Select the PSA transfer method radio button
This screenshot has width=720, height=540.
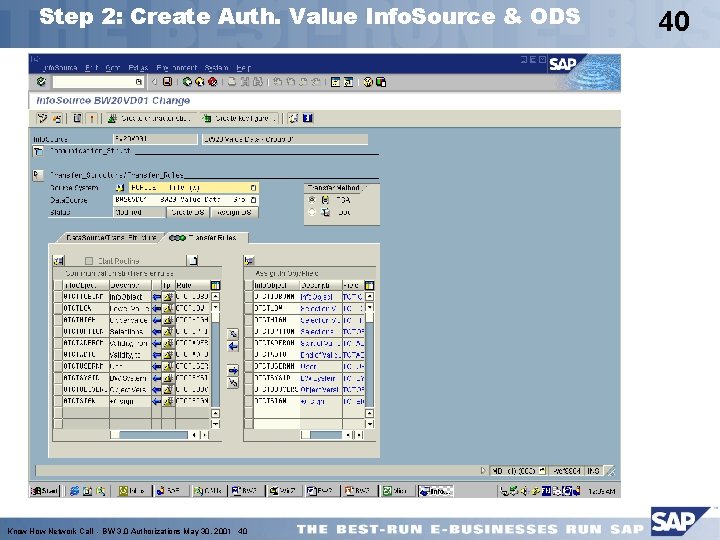coord(312,200)
